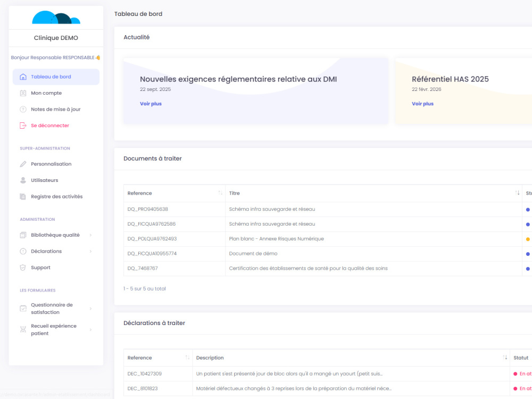Click the Description column header

[210, 358]
